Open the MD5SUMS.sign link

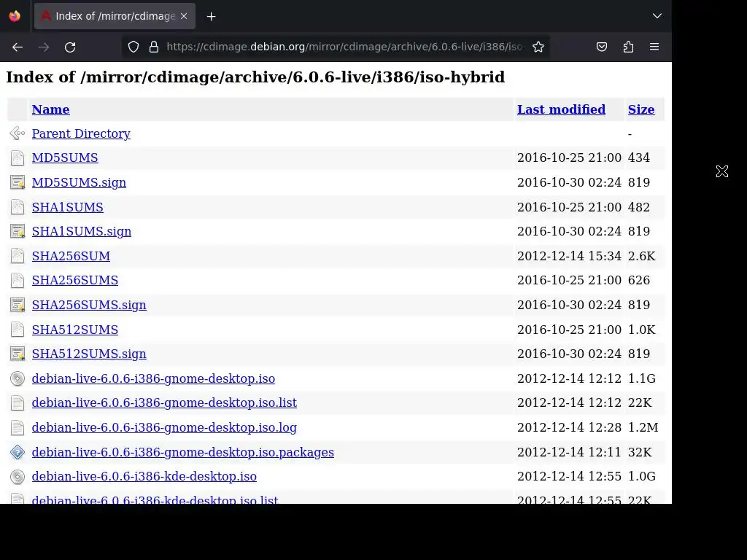pos(79,182)
